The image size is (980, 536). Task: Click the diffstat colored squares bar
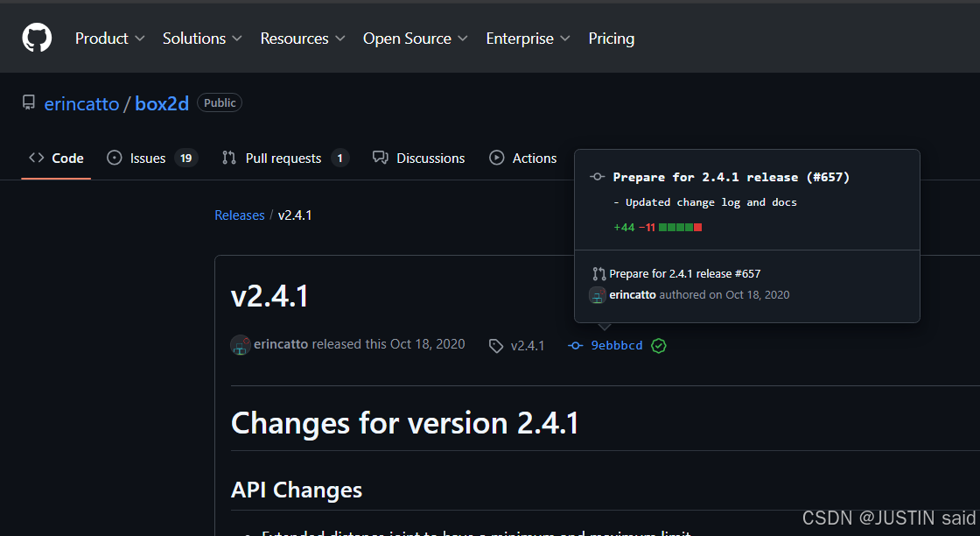coord(680,228)
